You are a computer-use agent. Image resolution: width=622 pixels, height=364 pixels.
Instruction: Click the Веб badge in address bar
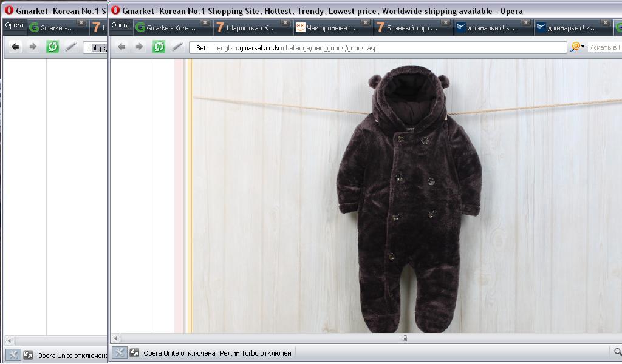point(202,48)
